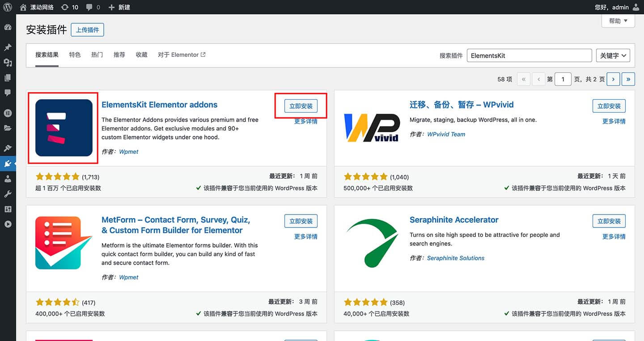Open 更多详情 for WPvivid
Screen dimensions: 644x341
(x=614, y=121)
